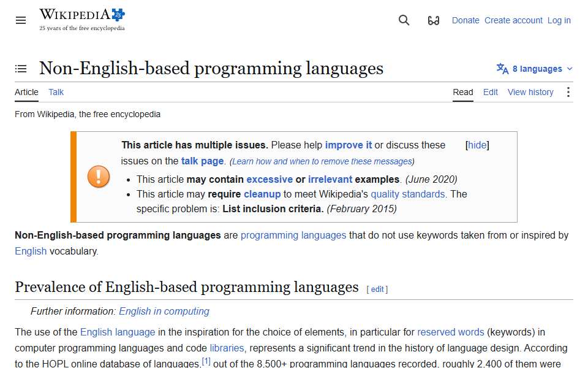This screenshot has height=368, width=588.
Task: Click the Wikipedia logo
Action: [x=82, y=20]
